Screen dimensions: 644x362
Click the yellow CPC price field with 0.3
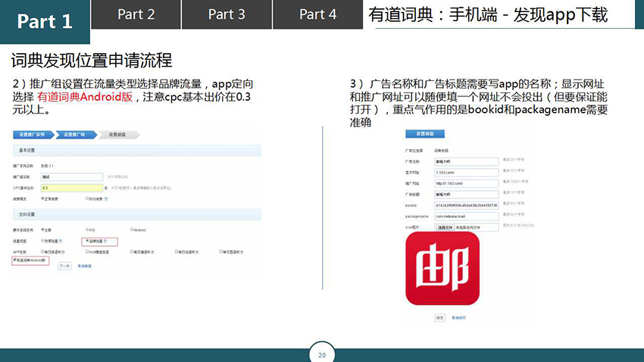[x=72, y=188]
